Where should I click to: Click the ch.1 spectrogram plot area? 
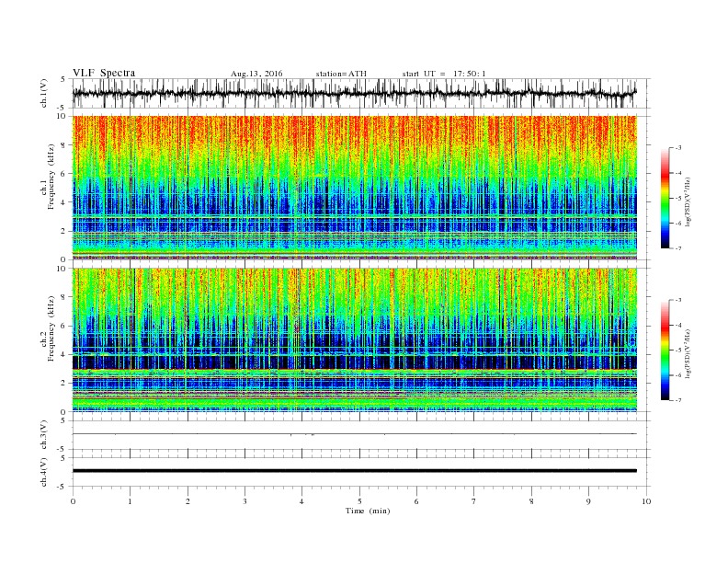[354, 188]
